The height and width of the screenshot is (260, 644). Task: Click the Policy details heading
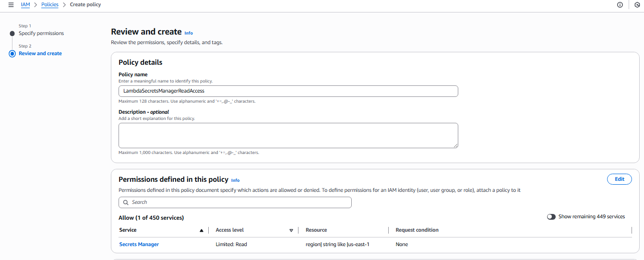141,62
